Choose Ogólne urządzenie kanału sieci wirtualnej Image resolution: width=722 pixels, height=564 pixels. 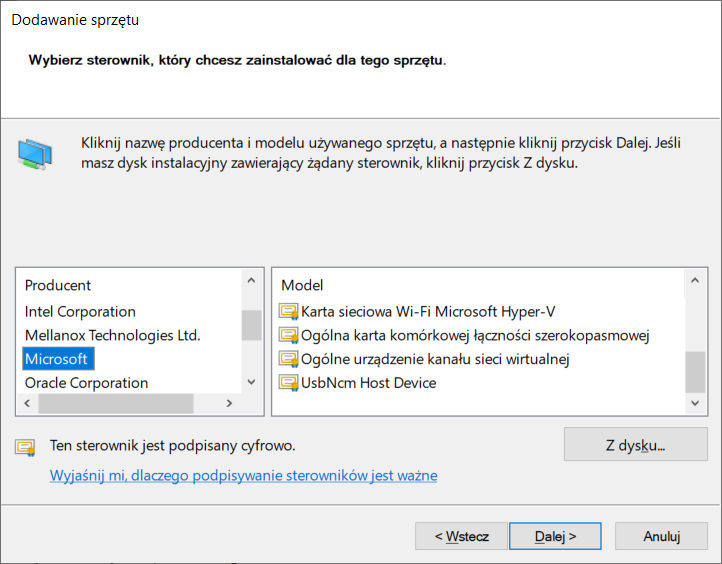pos(435,359)
